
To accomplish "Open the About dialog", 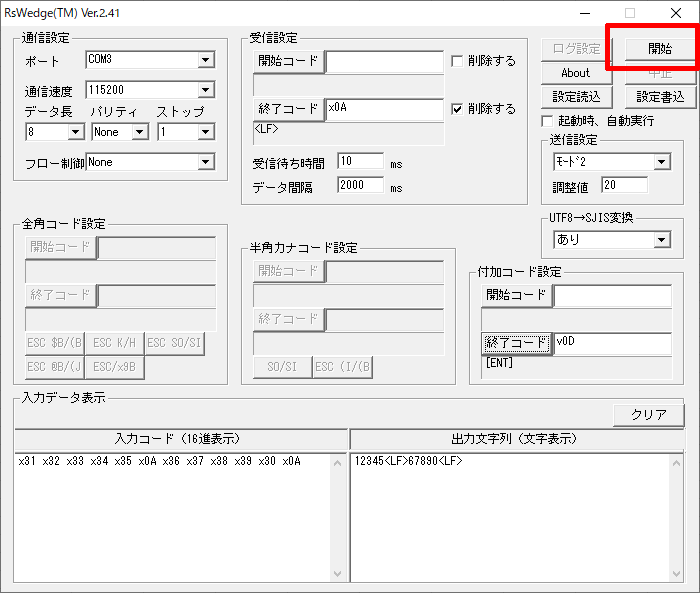I will [576, 73].
